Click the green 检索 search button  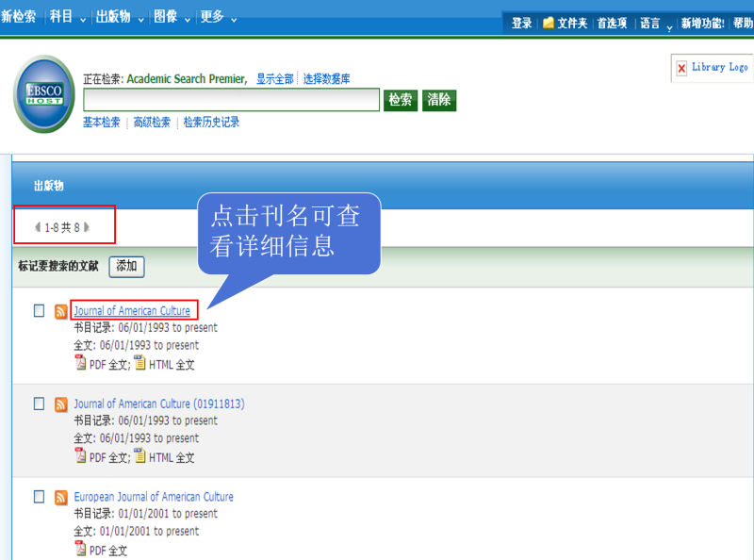pos(400,100)
